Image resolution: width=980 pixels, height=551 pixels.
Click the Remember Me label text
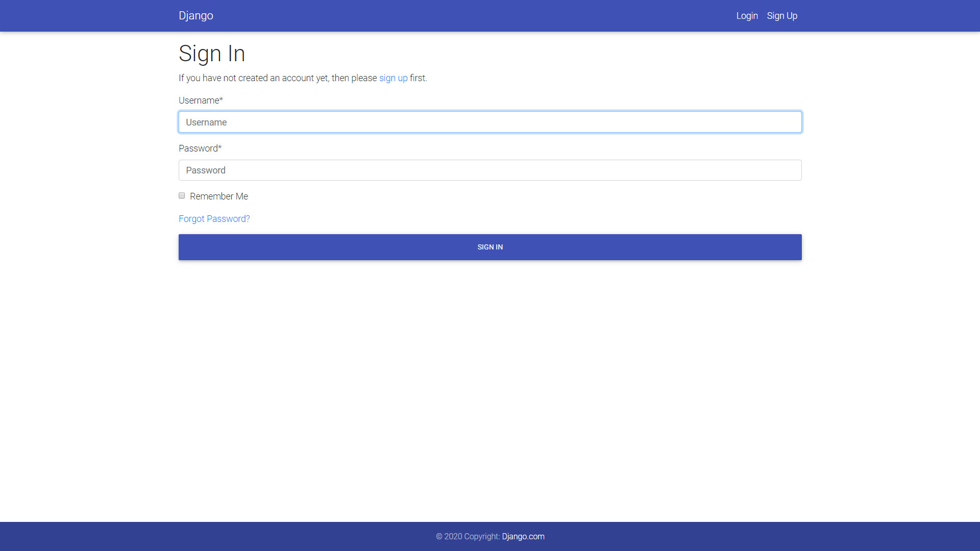tap(219, 196)
